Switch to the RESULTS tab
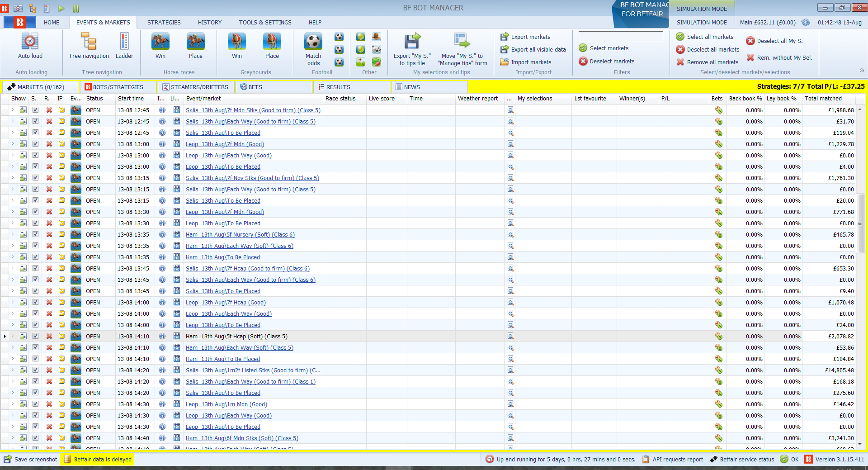868x470 pixels. (x=352, y=87)
